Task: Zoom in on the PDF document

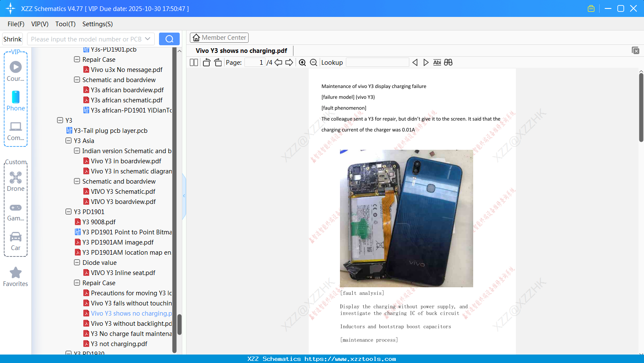Action: [x=302, y=62]
